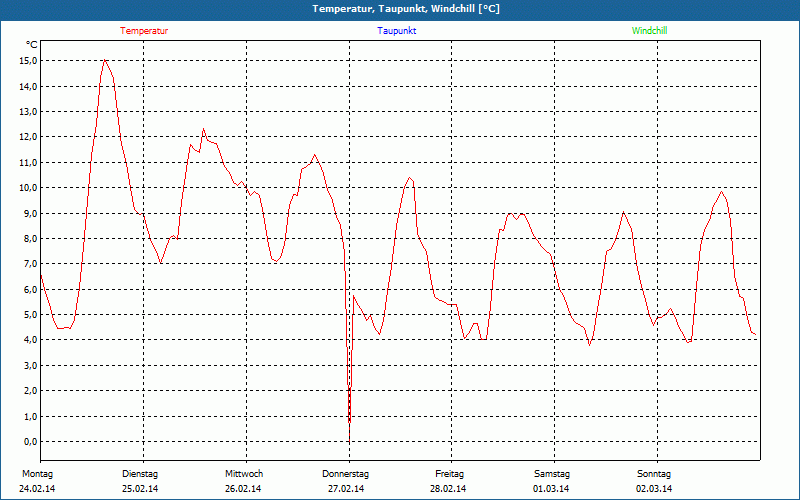Click the date 27.02.14
The height and width of the screenshot is (500, 800).
pyautogui.click(x=346, y=489)
